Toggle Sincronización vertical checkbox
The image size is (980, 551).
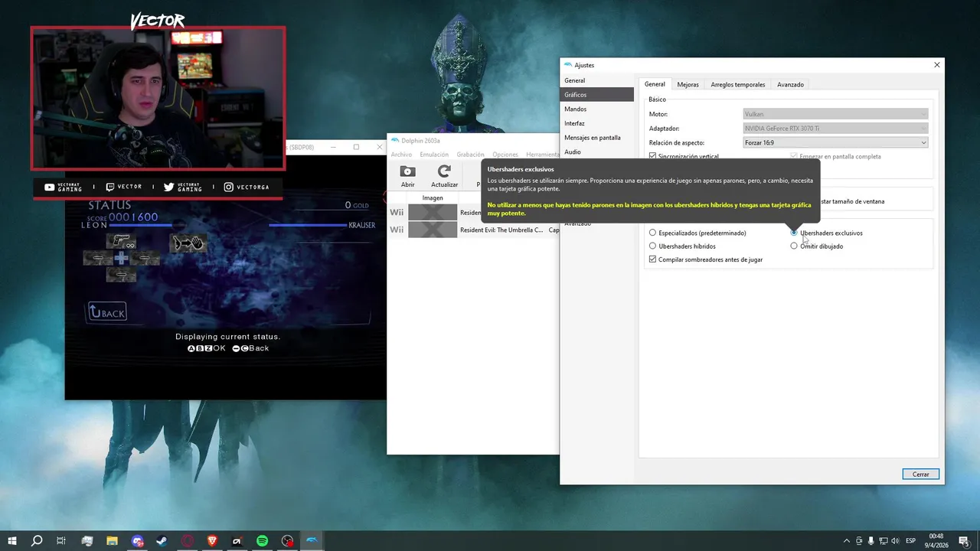pyautogui.click(x=652, y=156)
